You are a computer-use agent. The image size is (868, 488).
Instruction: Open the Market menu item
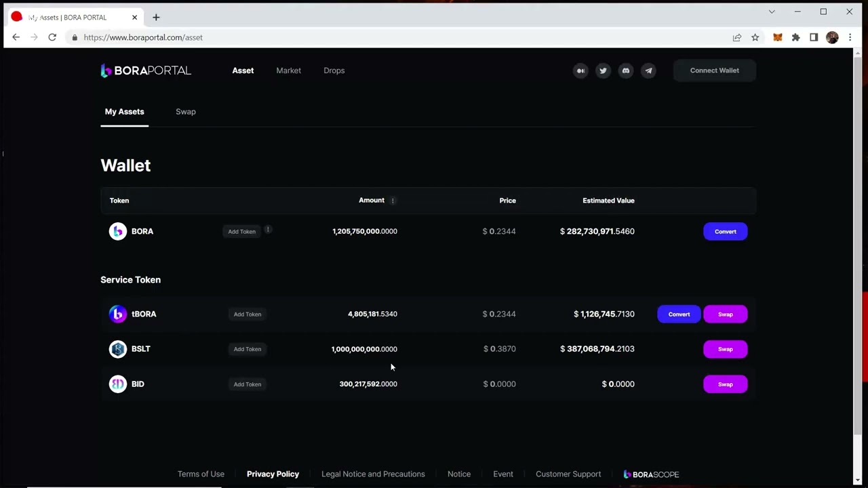pos(288,70)
